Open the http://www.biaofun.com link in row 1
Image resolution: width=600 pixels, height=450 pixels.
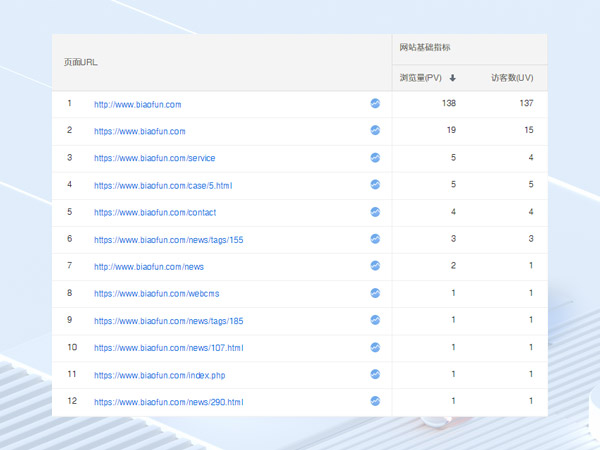pos(137,104)
